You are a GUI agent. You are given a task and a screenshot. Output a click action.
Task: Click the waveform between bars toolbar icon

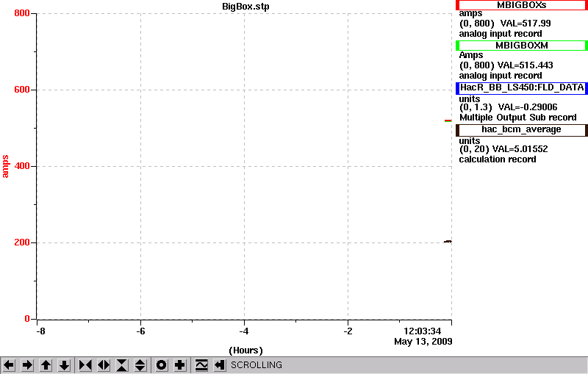(201, 364)
